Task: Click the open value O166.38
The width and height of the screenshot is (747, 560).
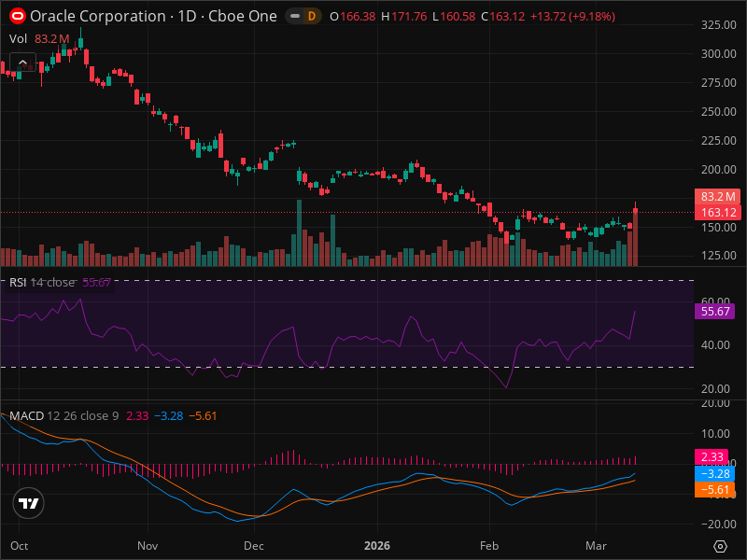Action: (x=353, y=17)
